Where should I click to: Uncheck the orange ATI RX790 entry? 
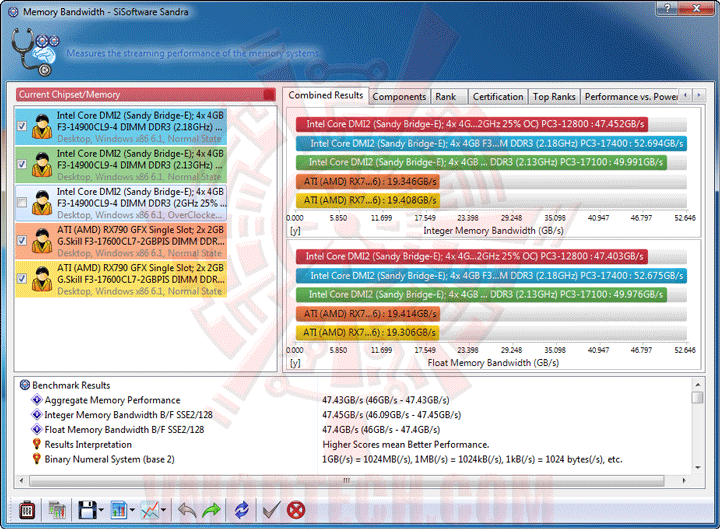click(x=22, y=241)
